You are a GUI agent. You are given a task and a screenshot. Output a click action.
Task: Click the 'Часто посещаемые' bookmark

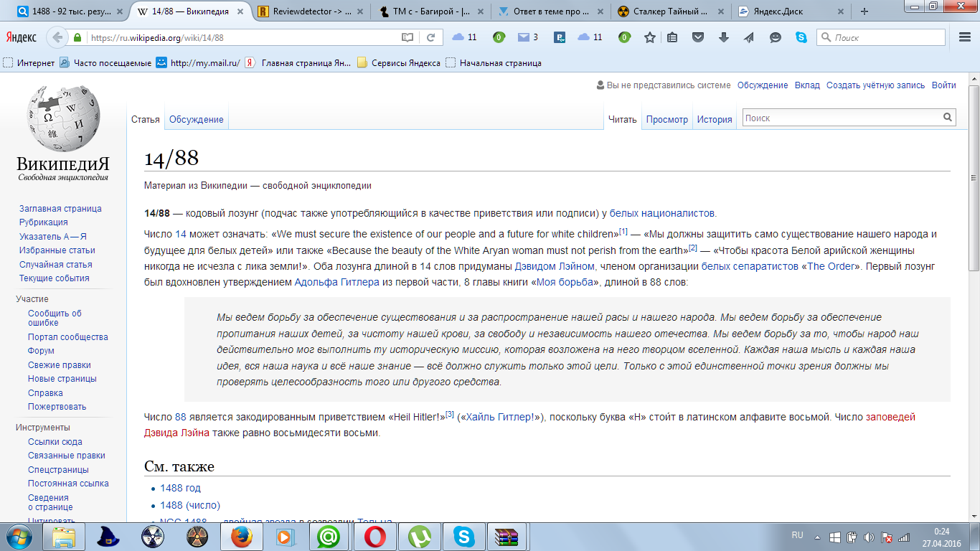[x=105, y=63]
